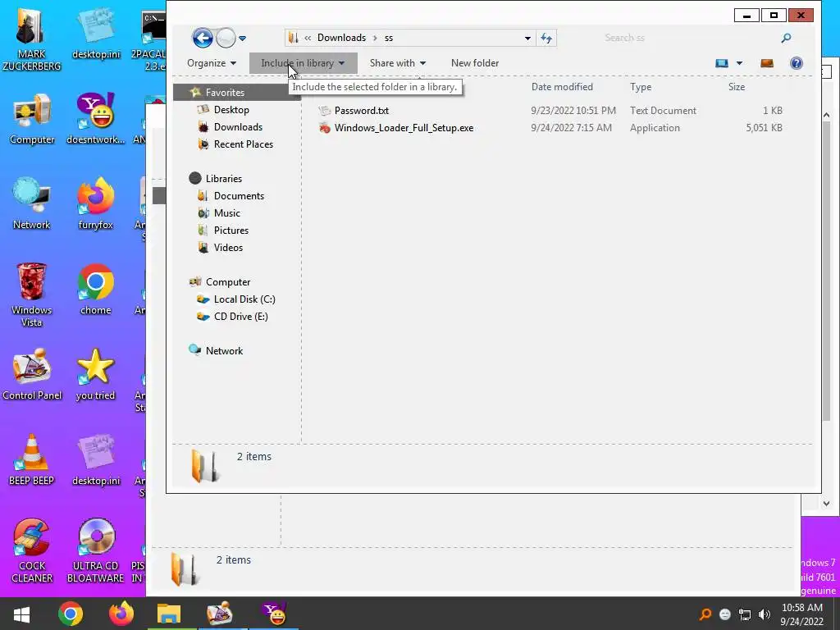Click the COCK CLEANER desktop icon
The height and width of the screenshot is (630, 840).
(32, 550)
